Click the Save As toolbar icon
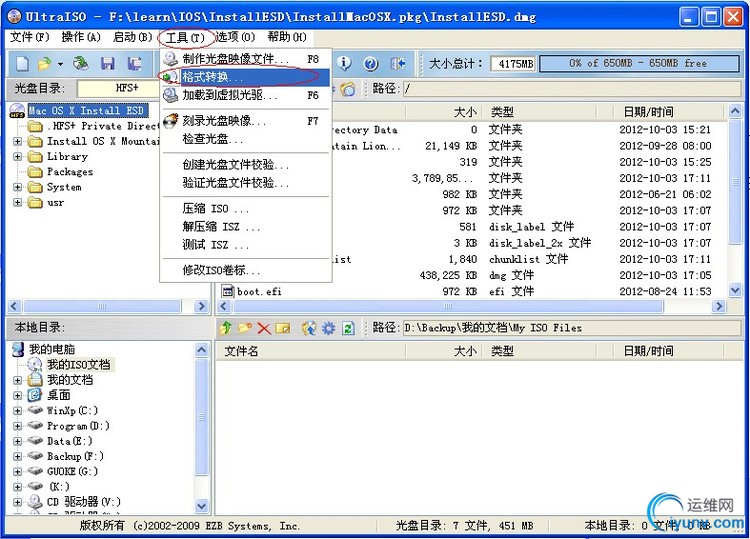Image resolution: width=750 pixels, height=539 pixels. (134, 63)
